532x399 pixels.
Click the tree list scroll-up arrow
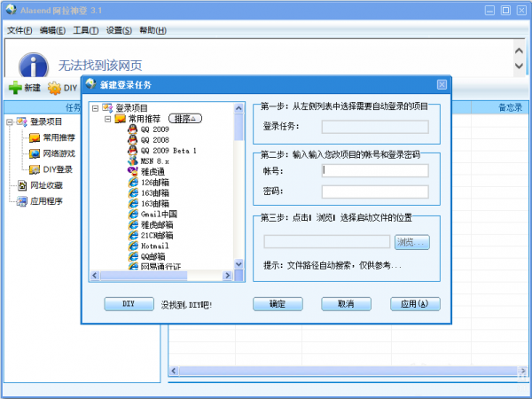point(239,108)
